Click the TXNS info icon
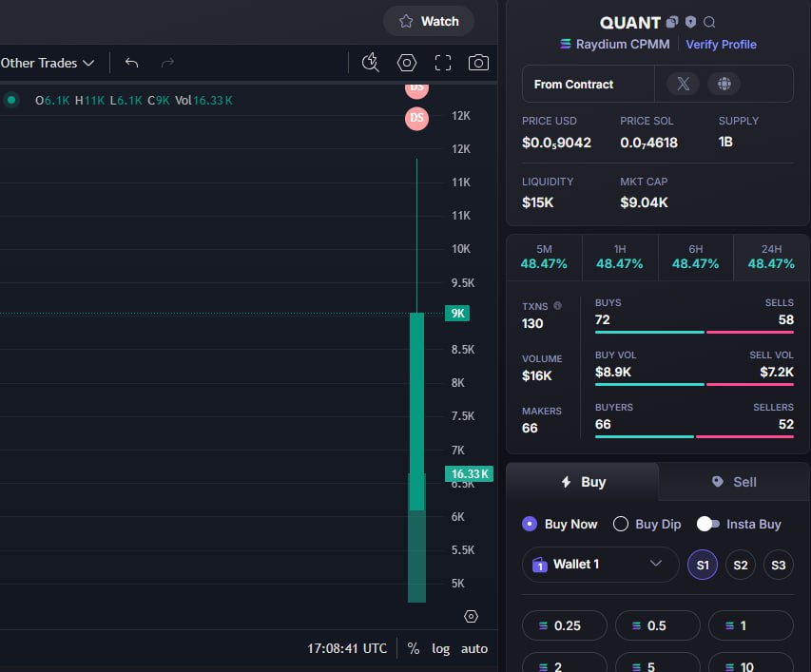Image resolution: width=811 pixels, height=672 pixels. coord(557,305)
